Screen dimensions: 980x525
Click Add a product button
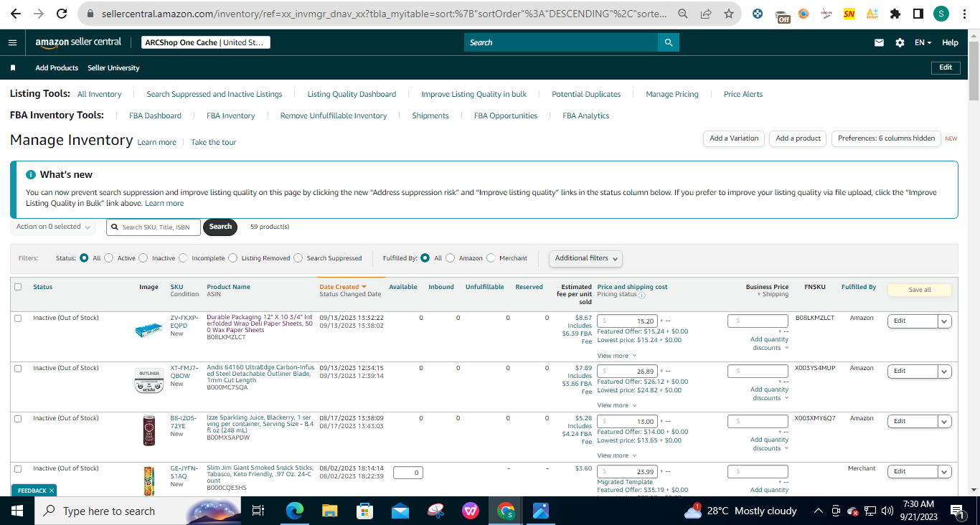tap(798, 138)
